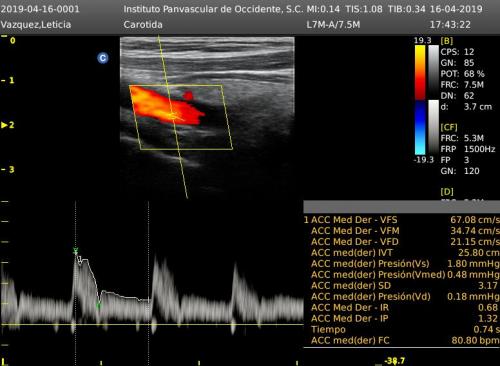Click the small red flow spot above the vessel

click(188, 96)
